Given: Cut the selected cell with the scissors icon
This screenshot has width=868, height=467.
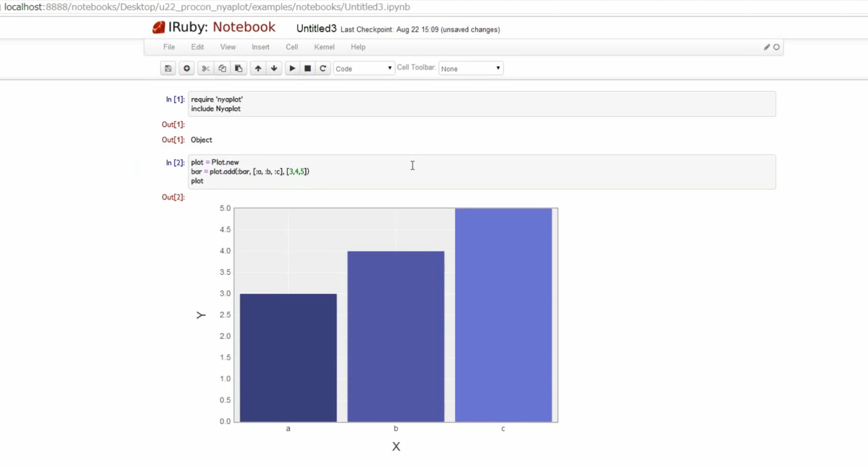Looking at the screenshot, I should pyautogui.click(x=205, y=69).
